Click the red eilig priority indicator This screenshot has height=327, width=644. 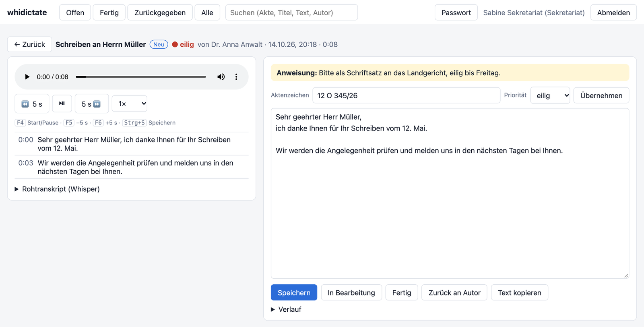[x=183, y=44]
